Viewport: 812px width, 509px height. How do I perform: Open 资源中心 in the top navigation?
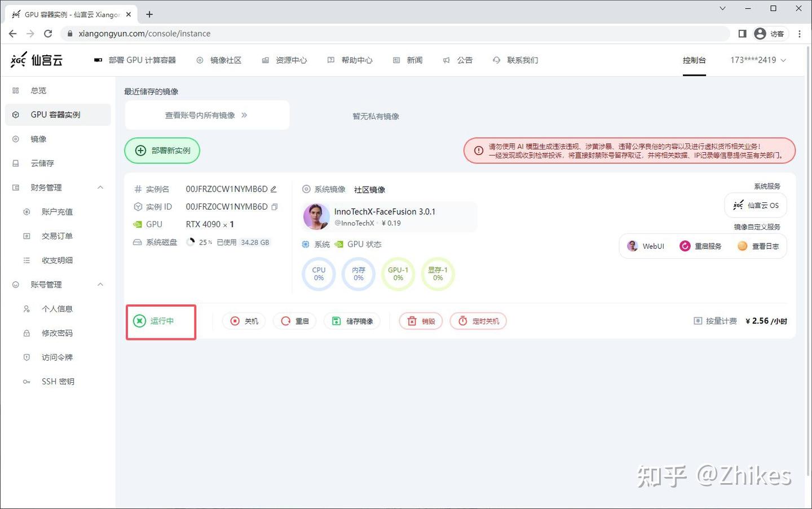(285, 60)
